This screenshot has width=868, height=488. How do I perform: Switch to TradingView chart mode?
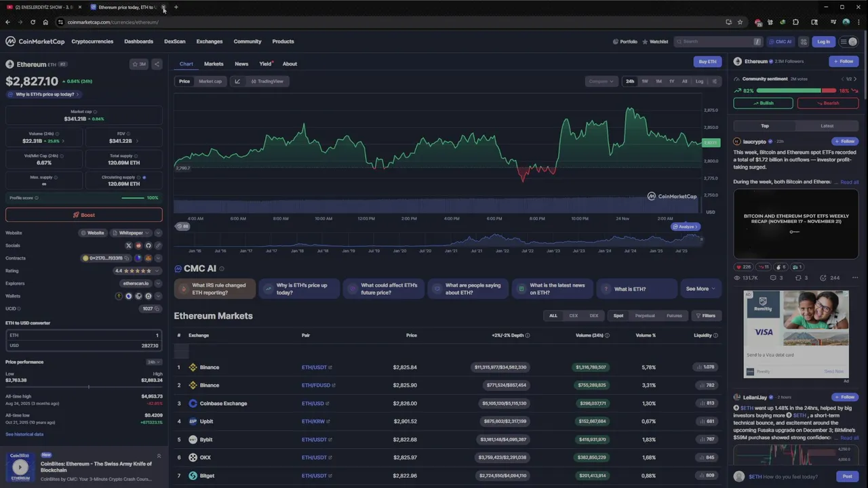[267, 81]
